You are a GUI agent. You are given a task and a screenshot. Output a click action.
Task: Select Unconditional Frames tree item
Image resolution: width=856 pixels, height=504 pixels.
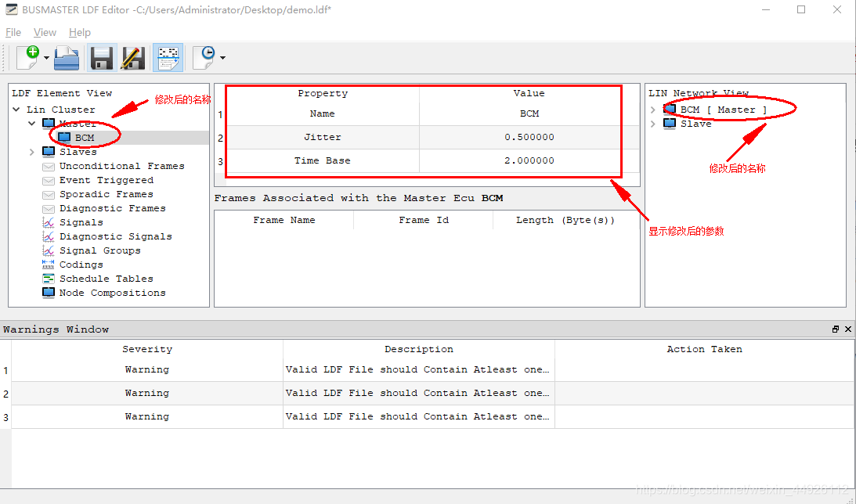tap(121, 167)
